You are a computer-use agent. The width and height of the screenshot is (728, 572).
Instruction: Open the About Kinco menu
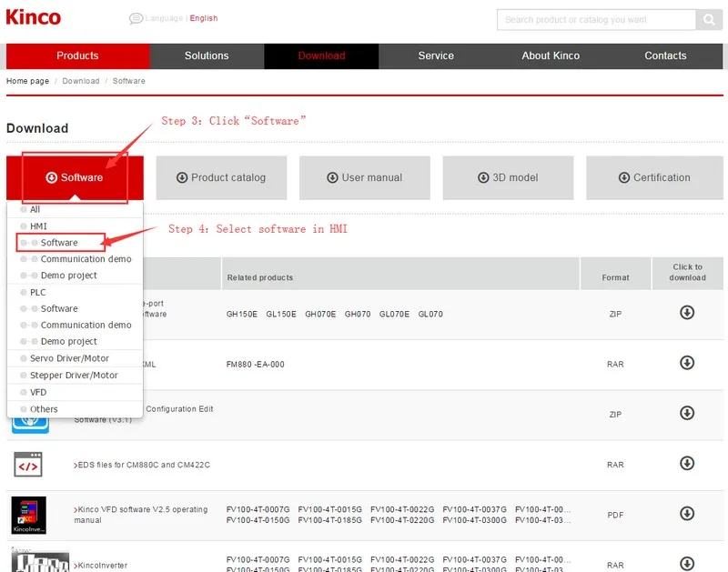[551, 56]
